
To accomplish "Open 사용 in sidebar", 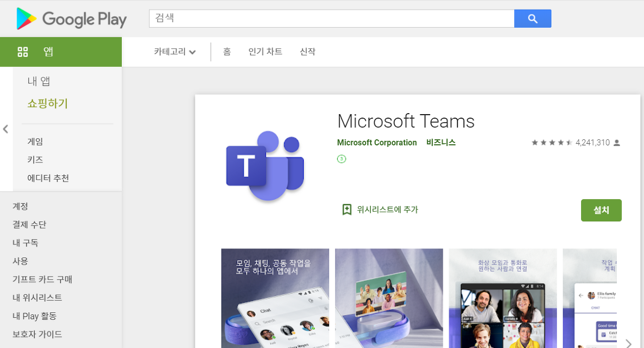I will [21, 261].
